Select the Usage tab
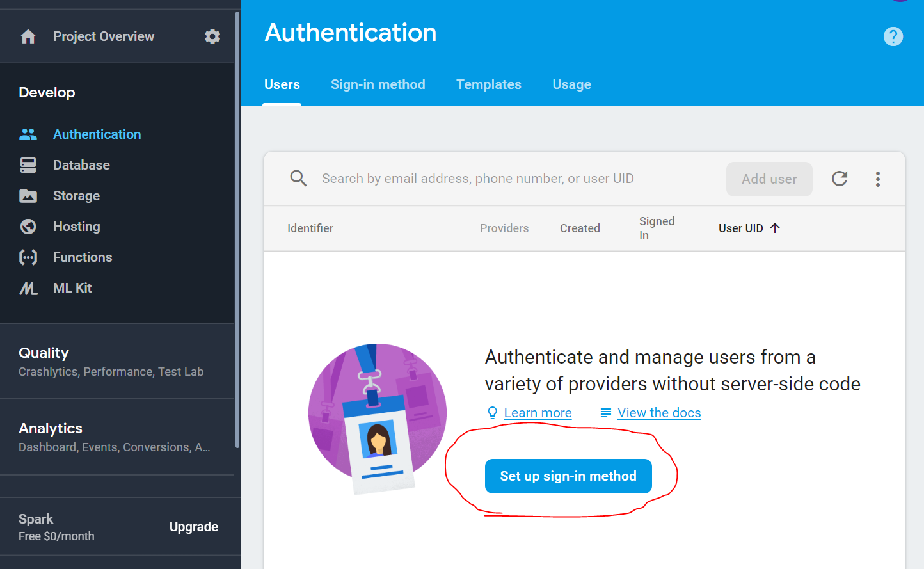Screen dimensions: 924x569 (x=571, y=84)
